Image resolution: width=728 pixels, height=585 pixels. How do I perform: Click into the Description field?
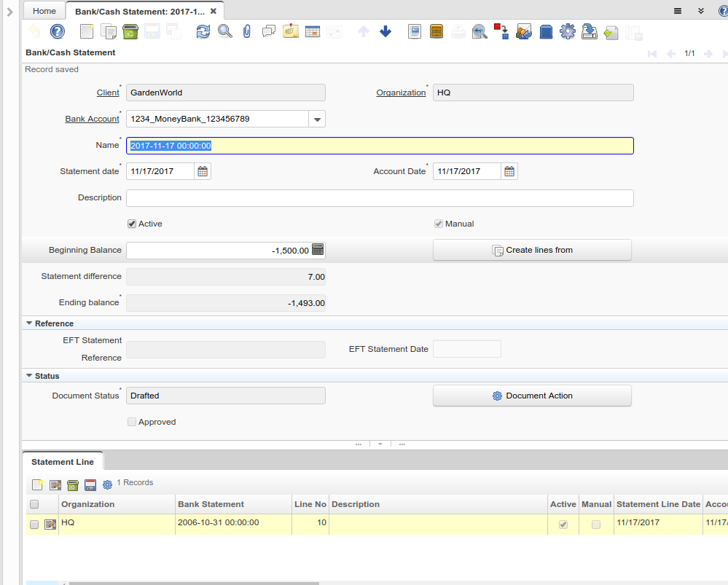pyautogui.click(x=380, y=198)
